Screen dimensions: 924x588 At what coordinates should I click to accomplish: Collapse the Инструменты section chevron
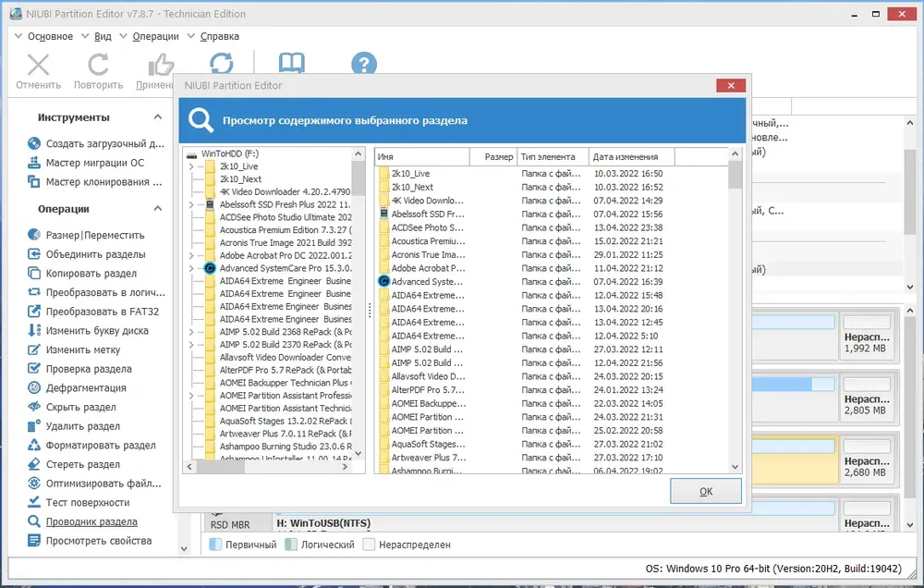point(158,117)
